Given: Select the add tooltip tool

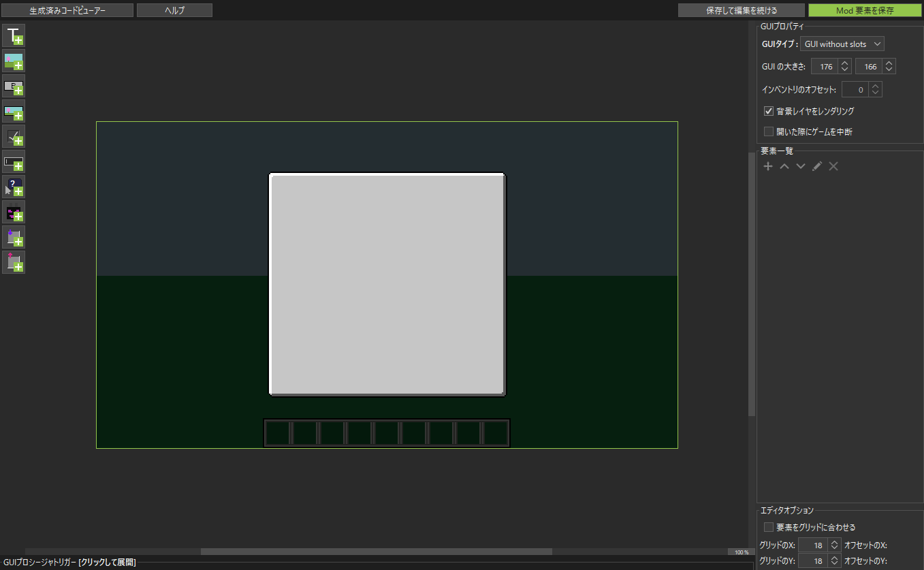Looking at the screenshot, I should click(14, 187).
